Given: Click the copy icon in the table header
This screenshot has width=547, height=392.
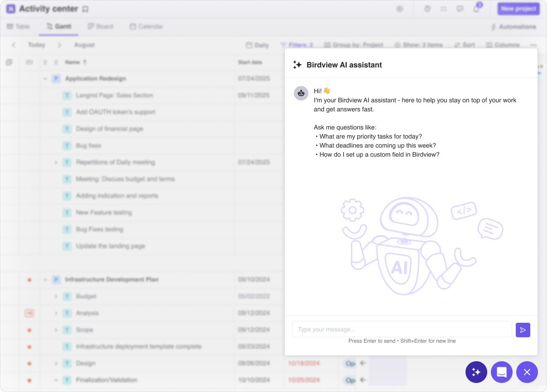Looking at the screenshot, I should pos(9,62).
